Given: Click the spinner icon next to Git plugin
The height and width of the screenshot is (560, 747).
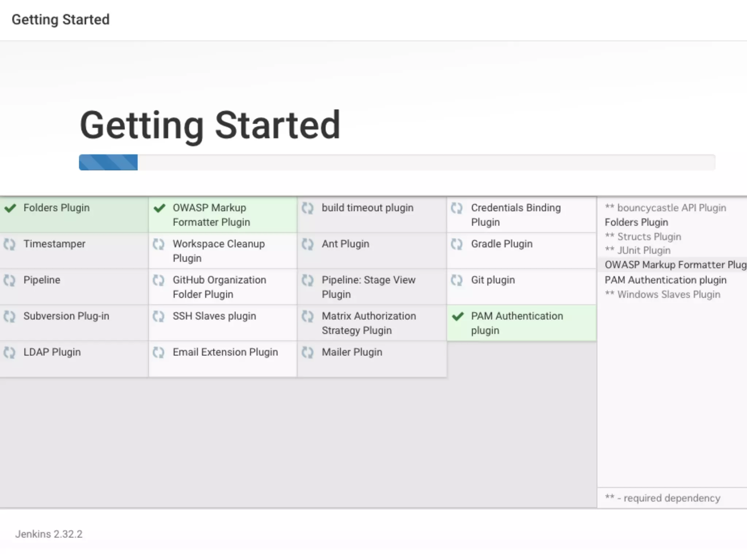Looking at the screenshot, I should (x=457, y=280).
